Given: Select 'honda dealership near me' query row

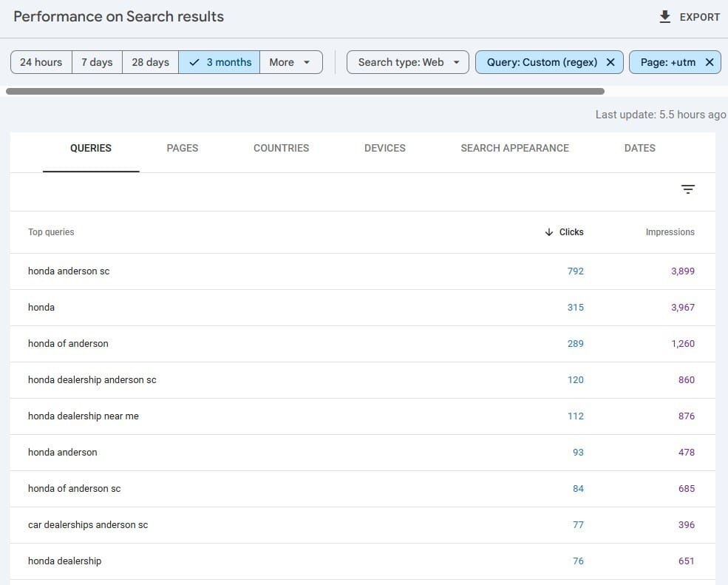Looking at the screenshot, I should [362, 416].
